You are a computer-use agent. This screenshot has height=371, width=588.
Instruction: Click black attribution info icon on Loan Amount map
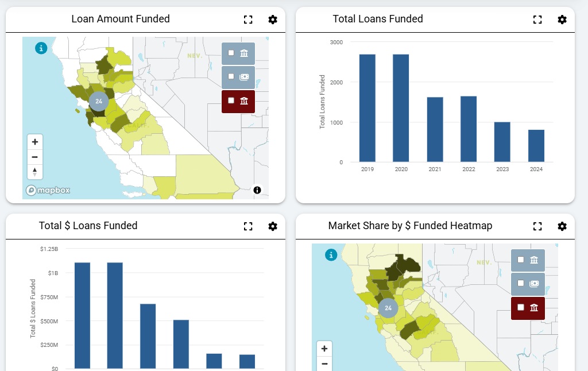257,190
